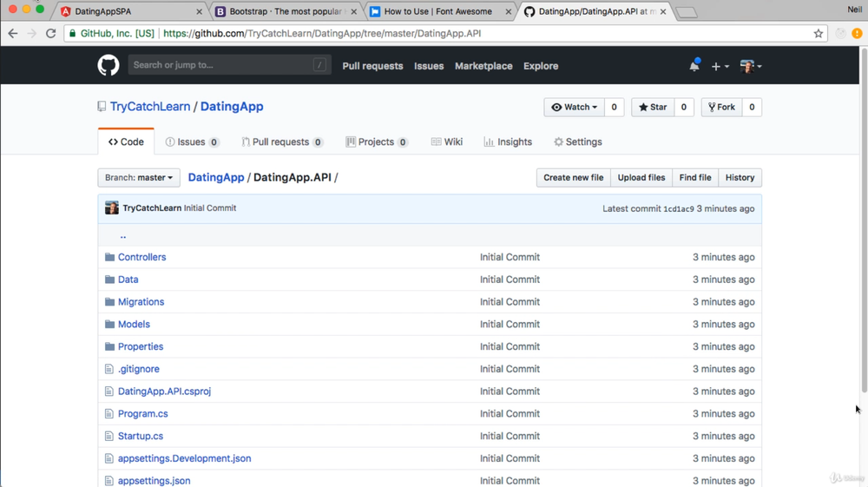Click the GitHub octocat logo
The width and height of the screenshot is (868, 487).
coord(108,65)
